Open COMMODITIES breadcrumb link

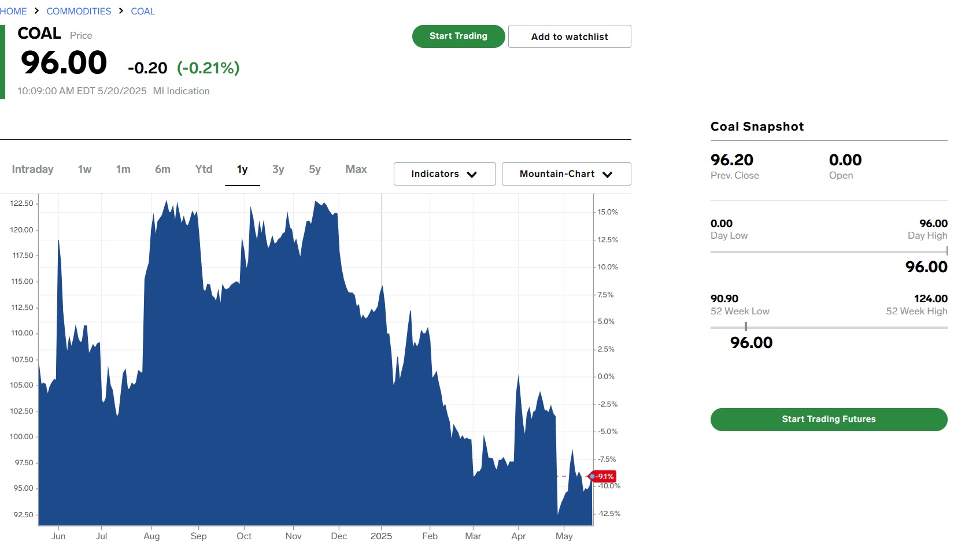pos(79,11)
